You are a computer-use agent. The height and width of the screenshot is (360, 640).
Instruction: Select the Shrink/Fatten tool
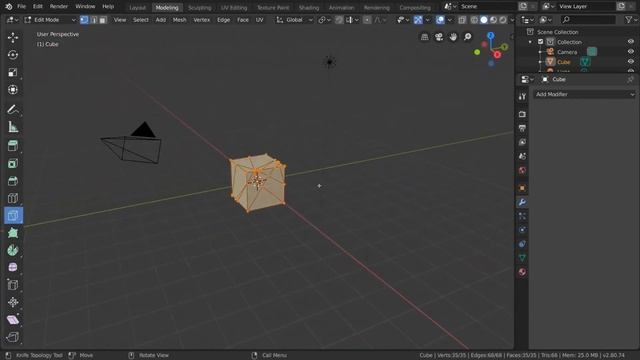click(x=13, y=302)
